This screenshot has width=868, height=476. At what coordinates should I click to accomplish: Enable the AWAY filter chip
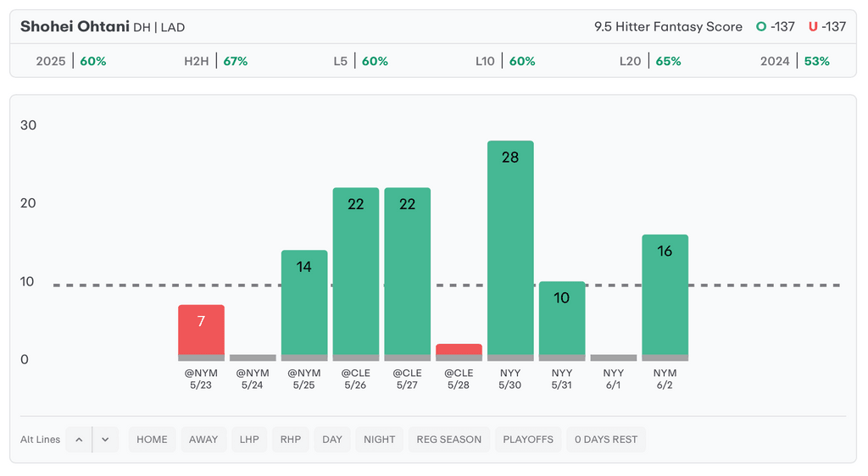point(203,440)
